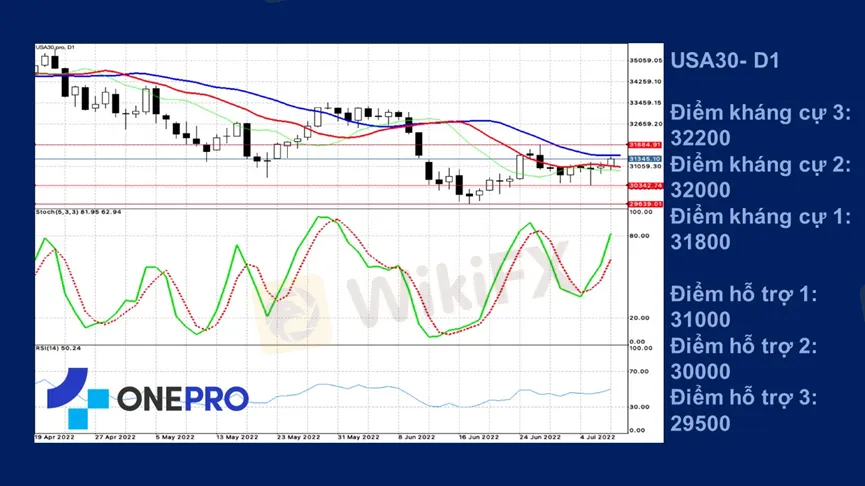This screenshot has width=865, height=486.
Task: Click the 27 Apr 2022 date label
Action: click(115, 437)
